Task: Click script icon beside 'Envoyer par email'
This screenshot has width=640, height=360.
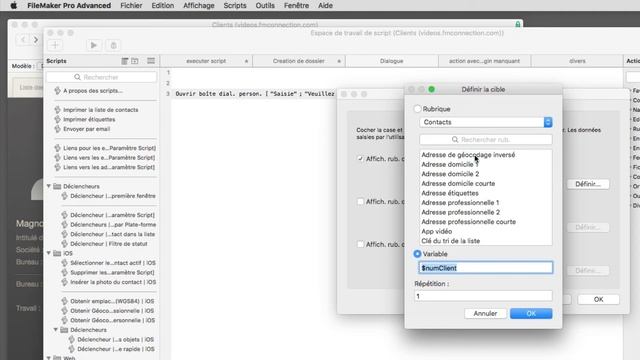Action: (57, 129)
